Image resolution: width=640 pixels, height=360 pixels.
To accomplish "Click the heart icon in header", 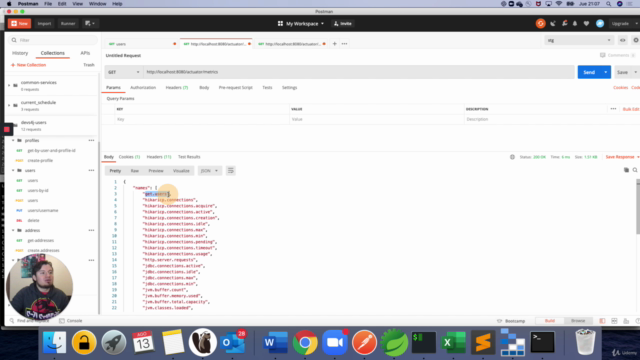I will 587,24.
